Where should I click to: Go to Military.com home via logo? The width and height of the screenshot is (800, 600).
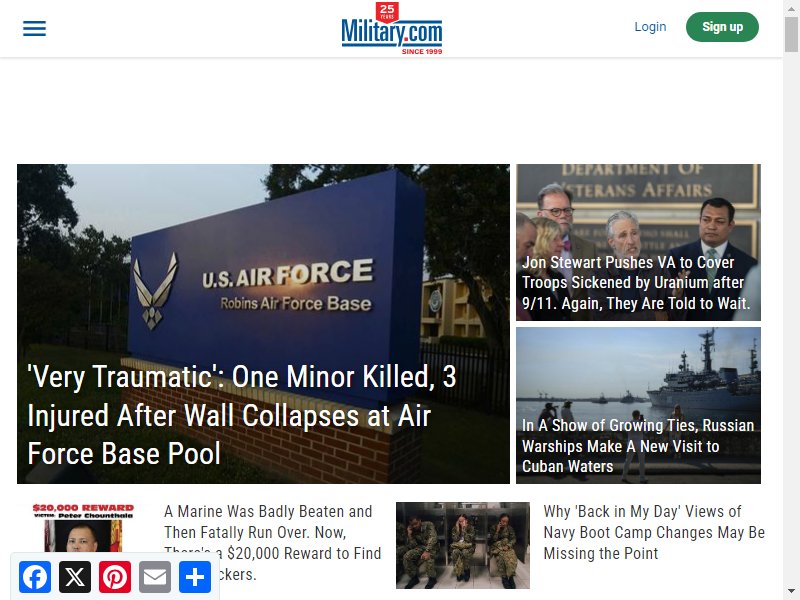point(392,29)
